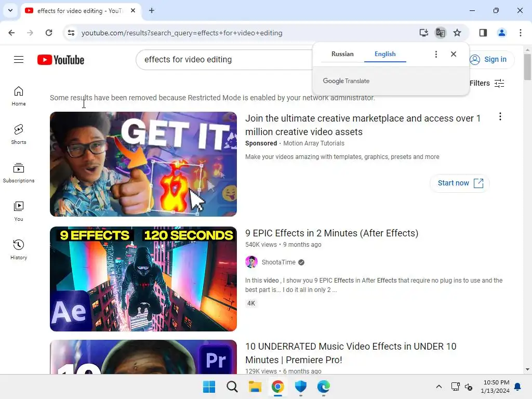
Task: Open Chrome three-dot menu
Action: click(x=521, y=33)
